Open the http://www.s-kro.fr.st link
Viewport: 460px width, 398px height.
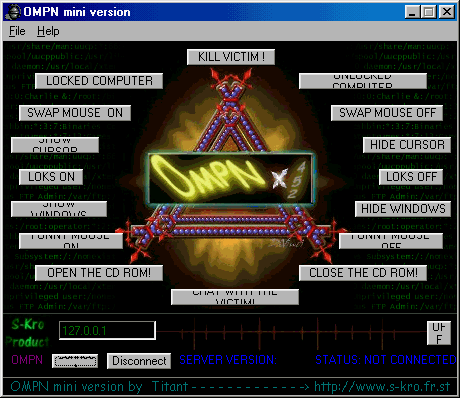[x=382, y=387]
